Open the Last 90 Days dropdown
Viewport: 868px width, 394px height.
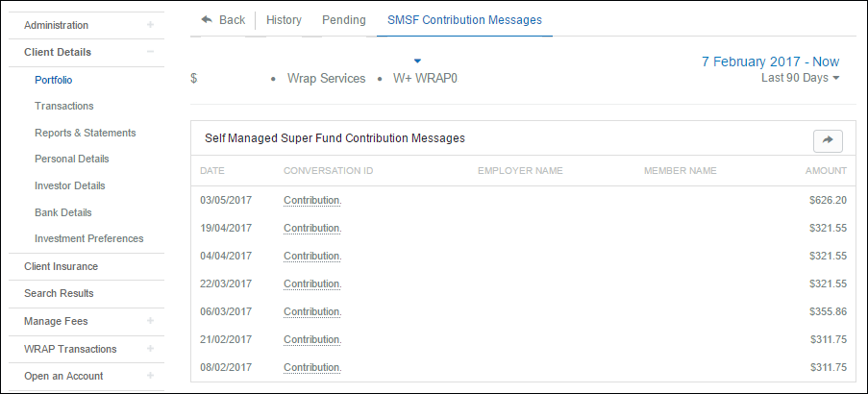(800, 78)
